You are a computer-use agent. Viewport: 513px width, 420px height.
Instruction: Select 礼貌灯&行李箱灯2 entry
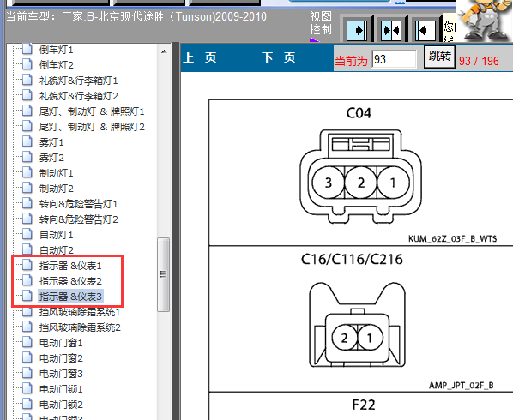tap(79, 96)
